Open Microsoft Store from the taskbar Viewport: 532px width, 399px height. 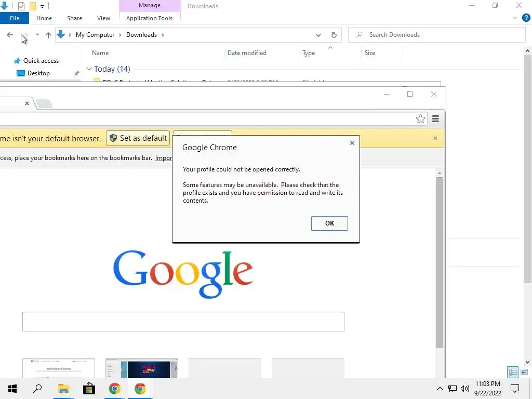[x=89, y=389]
